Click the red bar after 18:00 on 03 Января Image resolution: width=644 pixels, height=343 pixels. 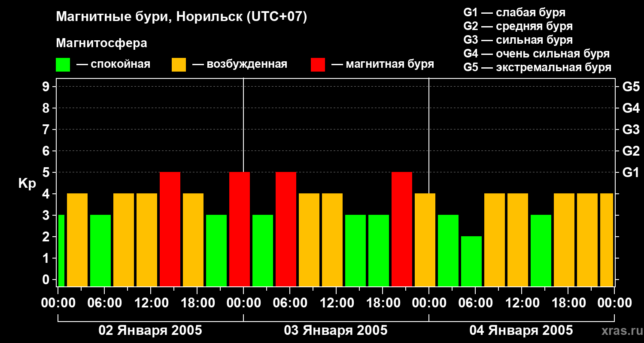tap(402, 229)
